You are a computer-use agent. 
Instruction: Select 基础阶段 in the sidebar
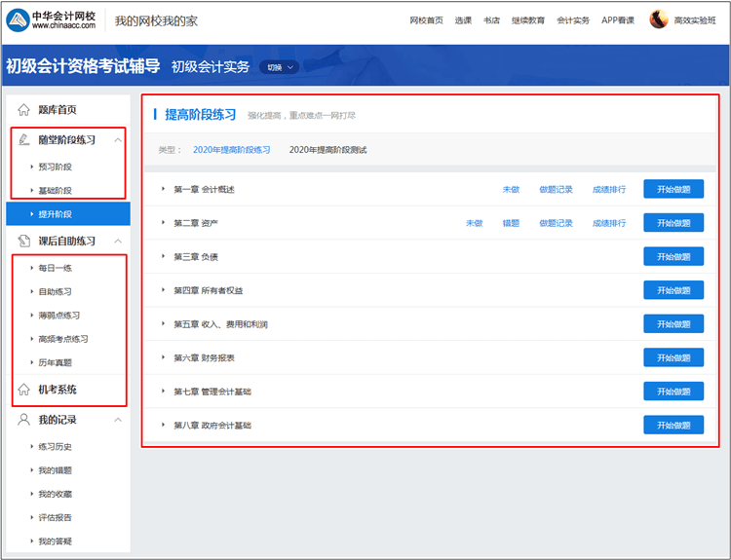pos(55,191)
